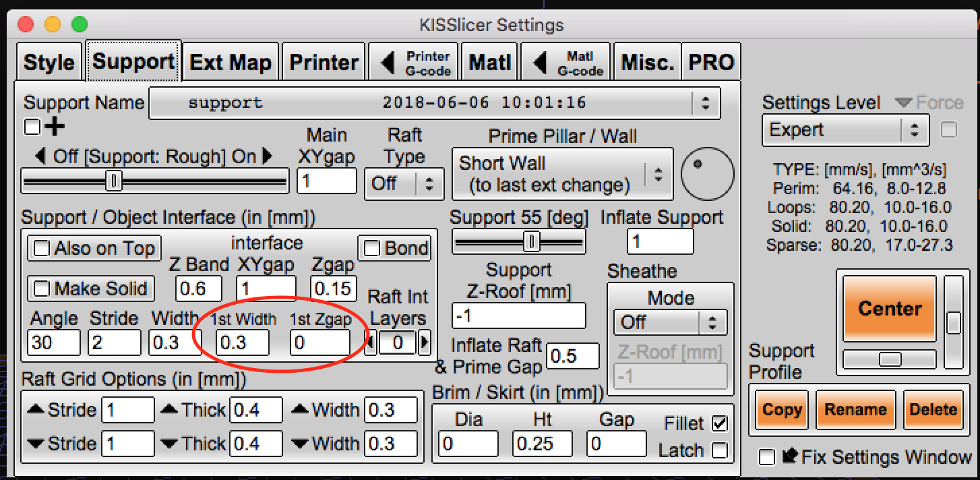Open the Matl G-code tab
The width and height of the screenshot is (980, 480).
click(566, 63)
